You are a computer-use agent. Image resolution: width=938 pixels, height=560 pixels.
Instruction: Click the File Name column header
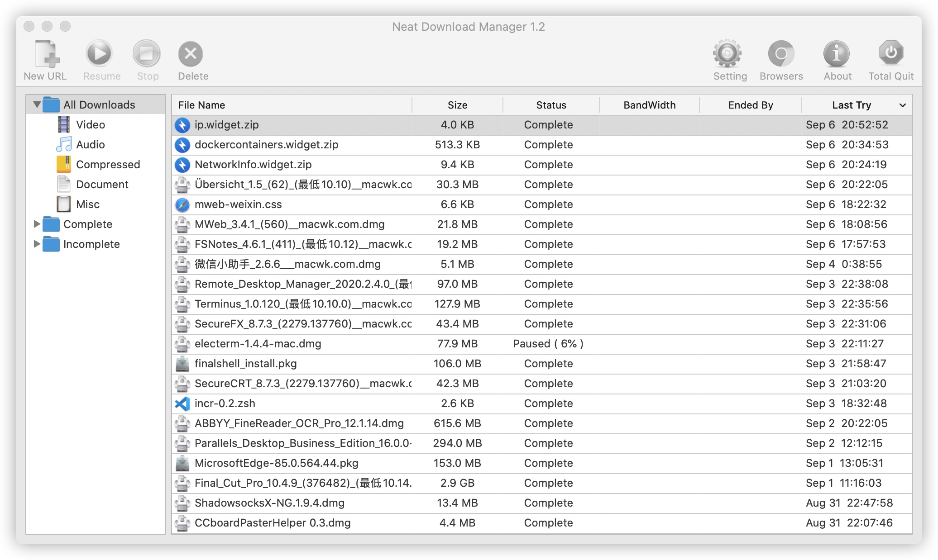(x=201, y=105)
